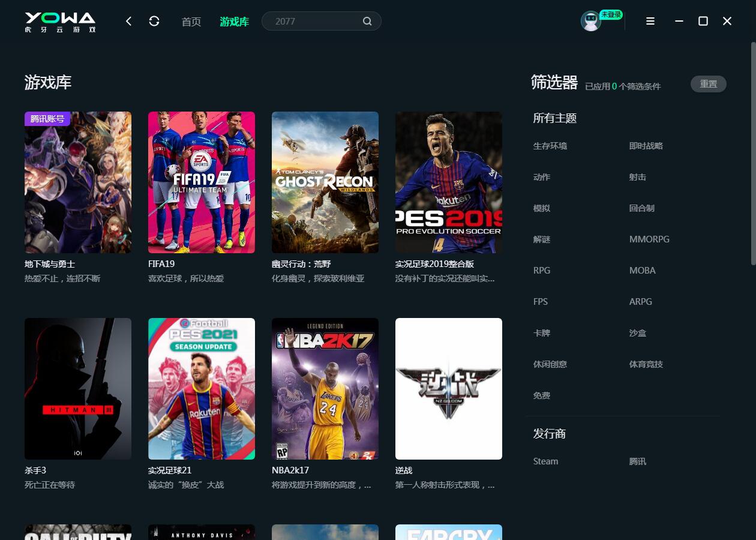Open the user avatar profile icon
Image resolution: width=756 pixels, height=540 pixels.
591,21
